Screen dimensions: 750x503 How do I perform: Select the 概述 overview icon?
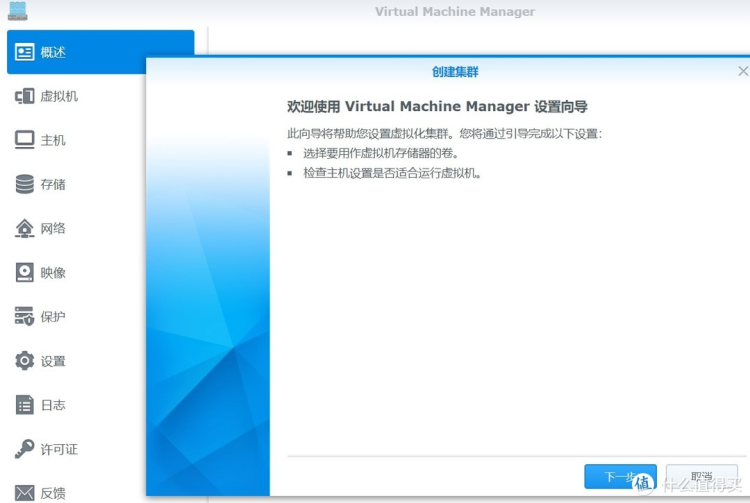(24, 52)
